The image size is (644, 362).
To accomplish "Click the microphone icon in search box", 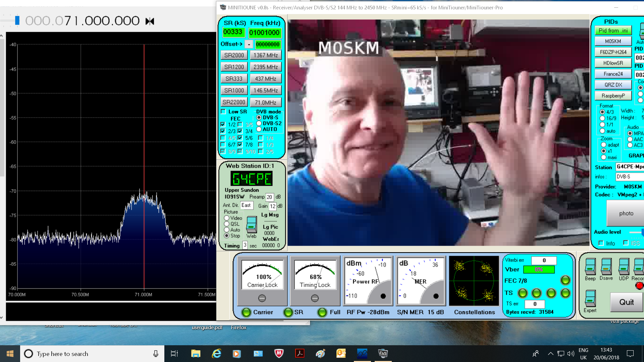I will [x=156, y=354].
